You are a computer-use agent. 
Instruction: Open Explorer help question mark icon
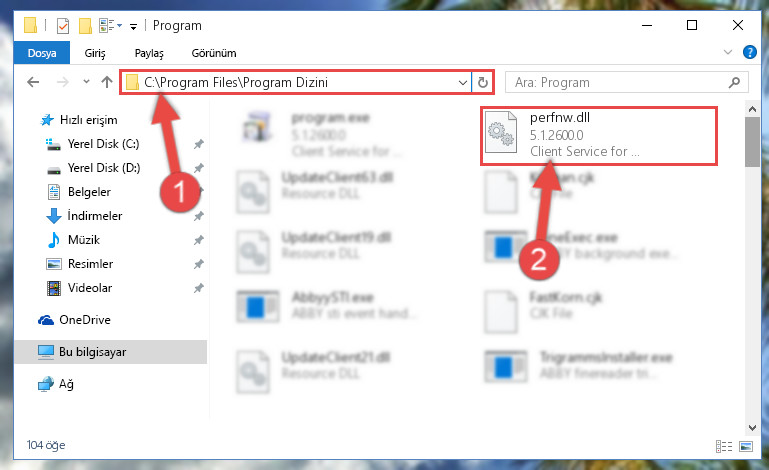click(749, 52)
